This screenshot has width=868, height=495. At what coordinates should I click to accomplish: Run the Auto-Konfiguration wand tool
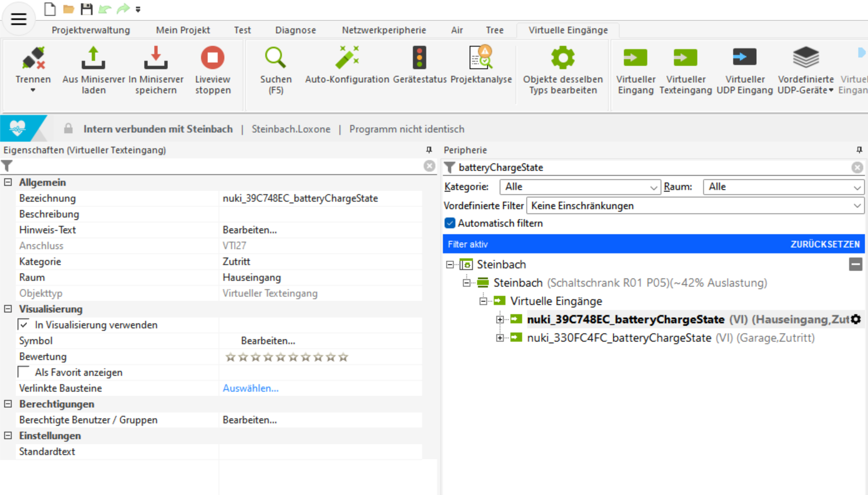pyautogui.click(x=347, y=58)
